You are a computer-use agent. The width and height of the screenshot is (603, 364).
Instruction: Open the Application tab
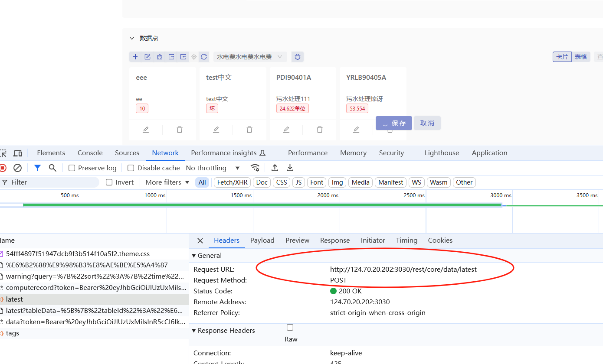(489, 153)
